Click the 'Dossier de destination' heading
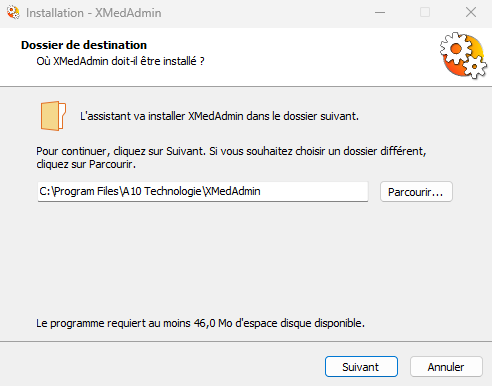Image resolution: width=492 pixels, height=386 pixels. 84,45
